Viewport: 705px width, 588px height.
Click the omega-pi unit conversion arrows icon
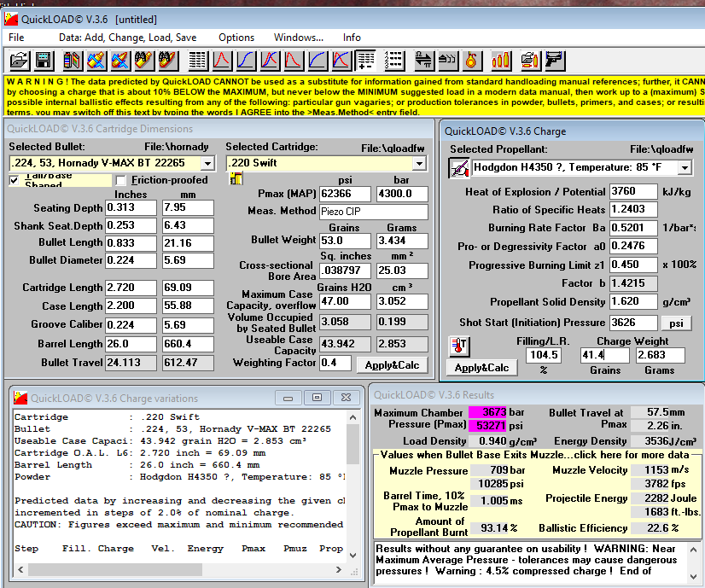point(423,61)
